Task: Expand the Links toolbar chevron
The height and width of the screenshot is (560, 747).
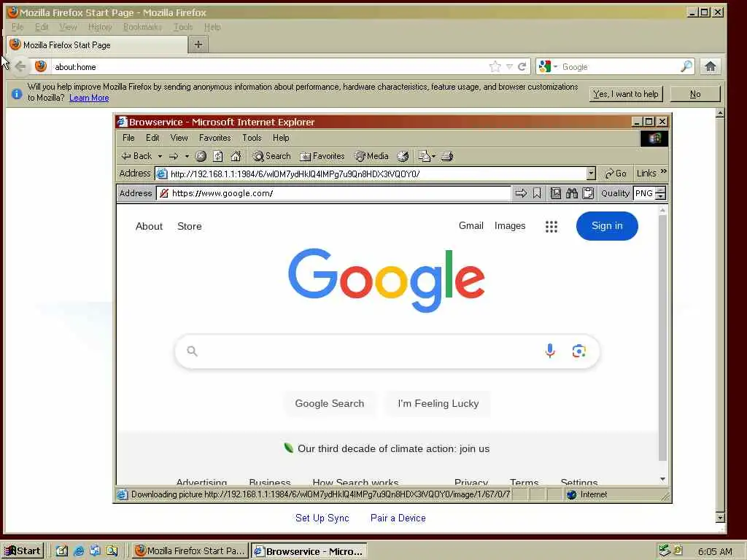Action: point(664,171)
